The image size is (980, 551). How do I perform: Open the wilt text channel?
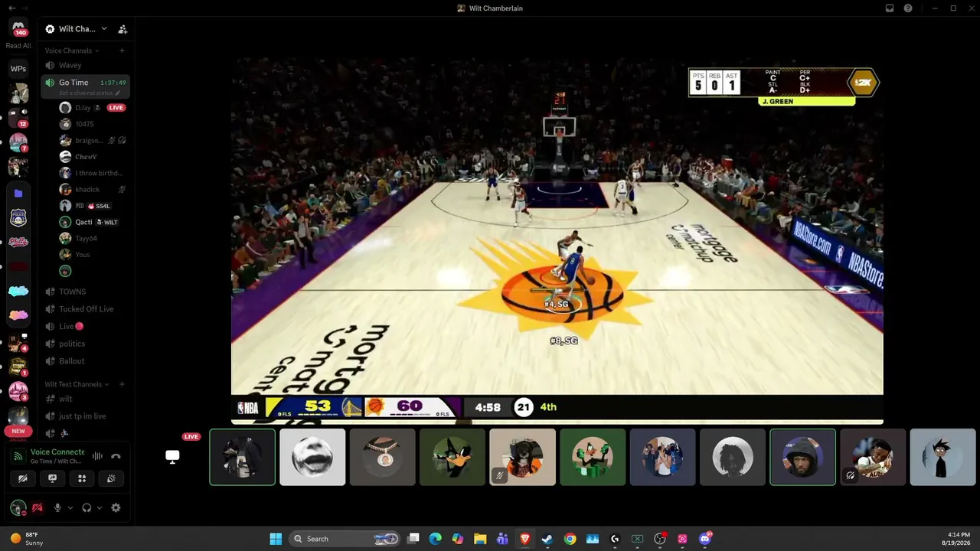[85, 399]
